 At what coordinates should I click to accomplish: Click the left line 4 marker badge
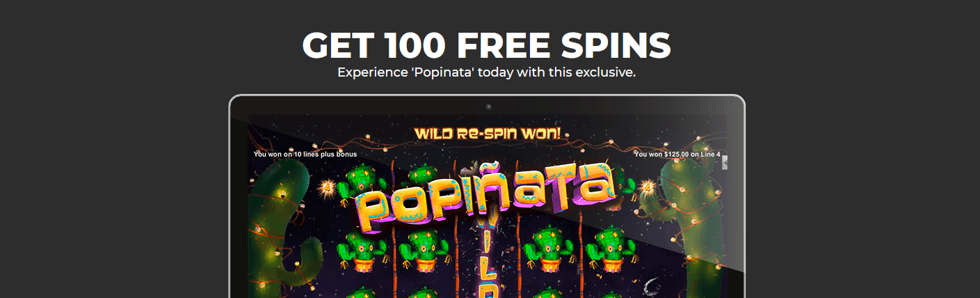tap(327, 187)
